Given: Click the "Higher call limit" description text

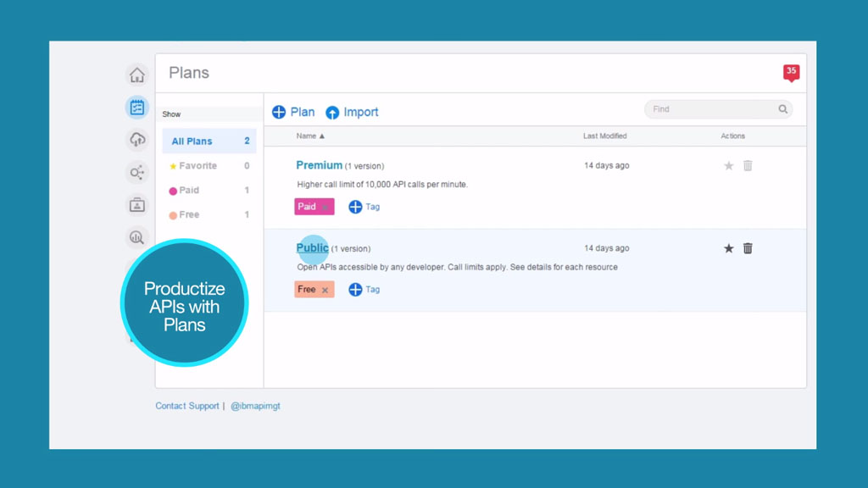Looking at the screenshot, I should click(x=382, y=184).
